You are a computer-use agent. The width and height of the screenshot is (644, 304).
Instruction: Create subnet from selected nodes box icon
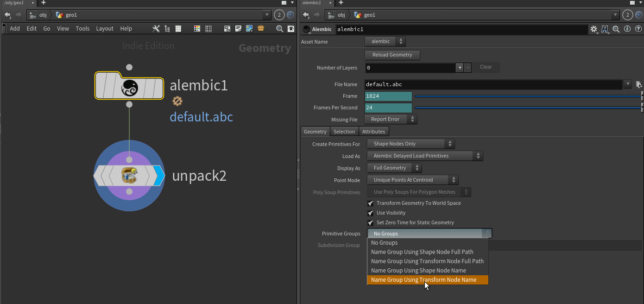261,29
